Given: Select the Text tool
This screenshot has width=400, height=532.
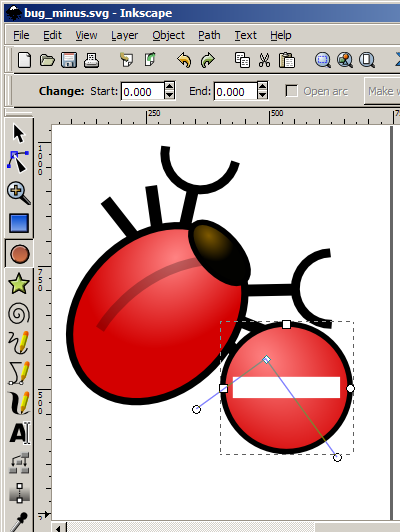Looking at the screenshot, I should pyautogui.click(x=20, y=433).
